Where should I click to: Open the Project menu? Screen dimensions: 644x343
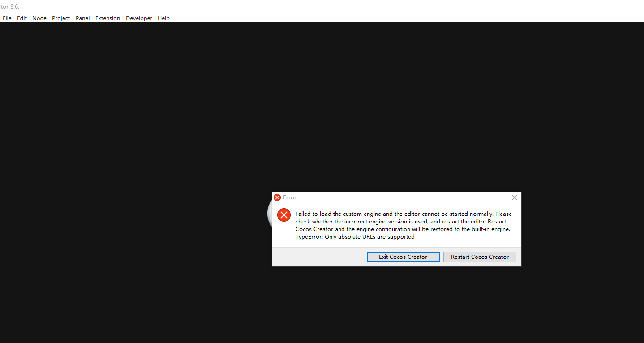(x=61, y=18)
